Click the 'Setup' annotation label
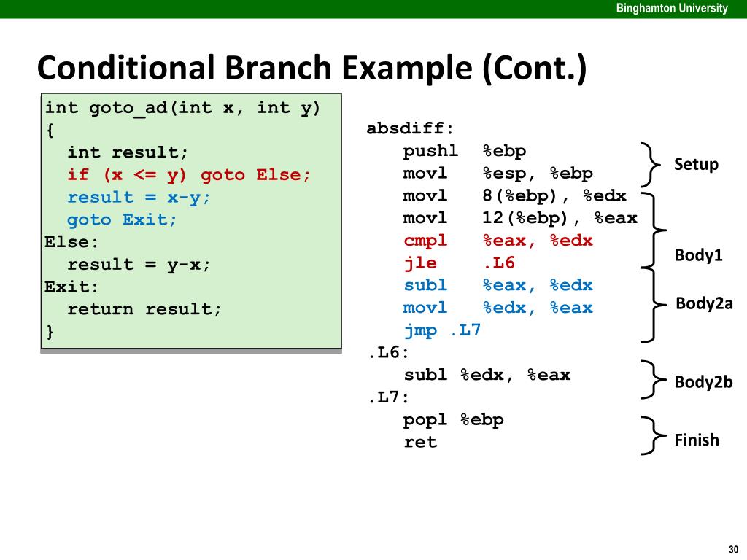Screen dimensions: 747x560 (x=696, y=165)
